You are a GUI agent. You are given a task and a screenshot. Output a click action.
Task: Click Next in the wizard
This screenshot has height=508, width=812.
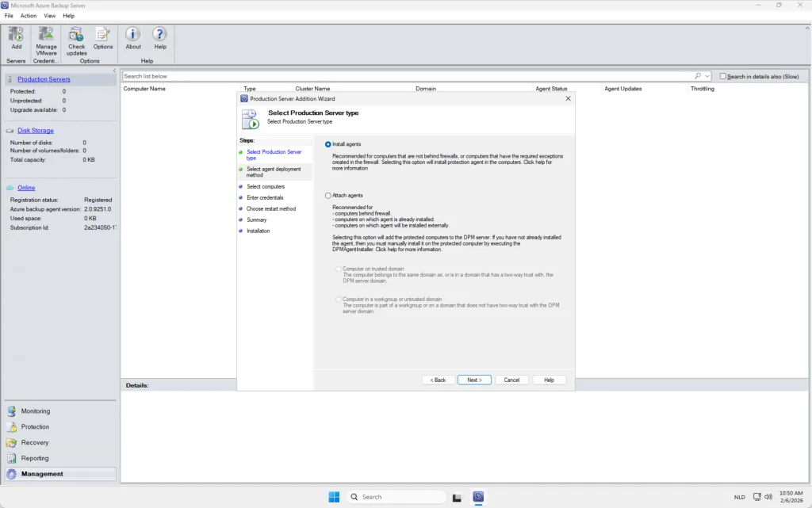click(x=474, y=380)
